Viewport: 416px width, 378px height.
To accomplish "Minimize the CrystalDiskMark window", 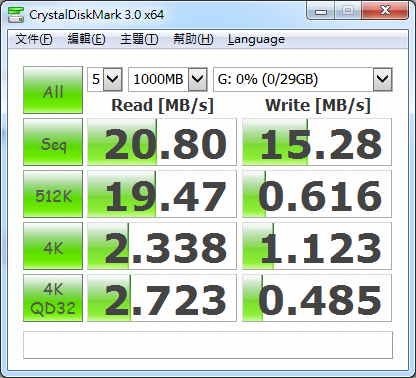I will [x=321, y=11].
